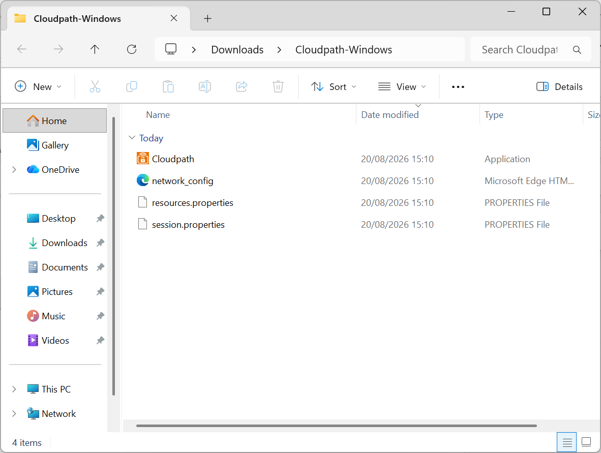
Task: Expand the Network tree node
Action: coord(14,414)
